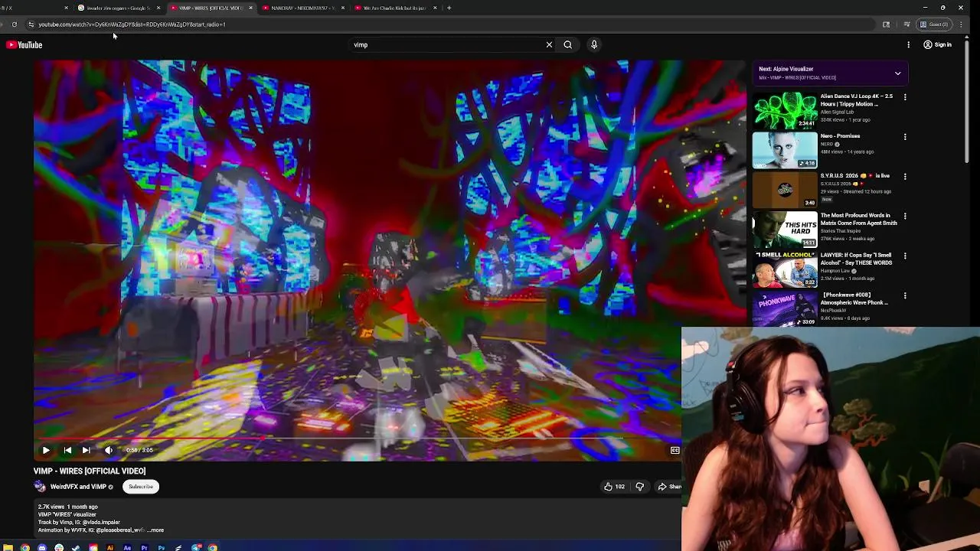Screen dimensions: 980x551
Task: Open the media controls icon in the toolbar
Action: pos(906,24)
